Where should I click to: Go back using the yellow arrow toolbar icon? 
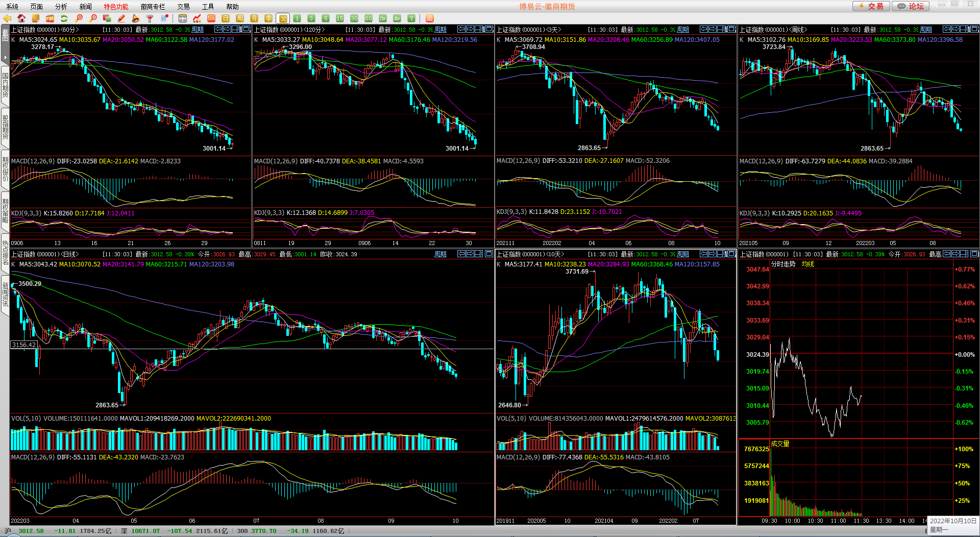pos(7,18)
